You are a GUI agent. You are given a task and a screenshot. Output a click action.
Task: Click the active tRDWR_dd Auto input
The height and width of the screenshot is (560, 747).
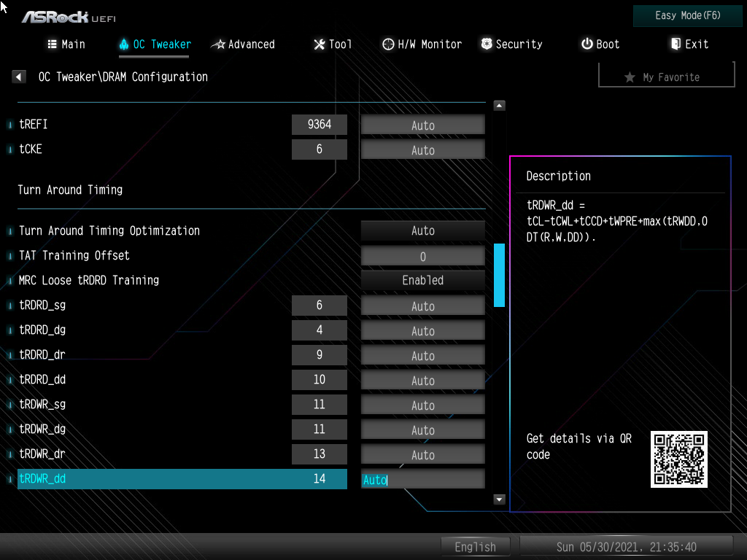tap(422, 479)
